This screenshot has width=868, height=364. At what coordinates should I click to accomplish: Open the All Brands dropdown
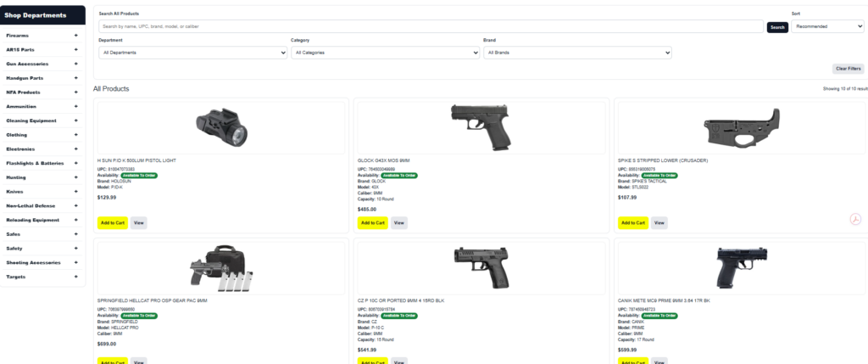[x=577, y=53]
